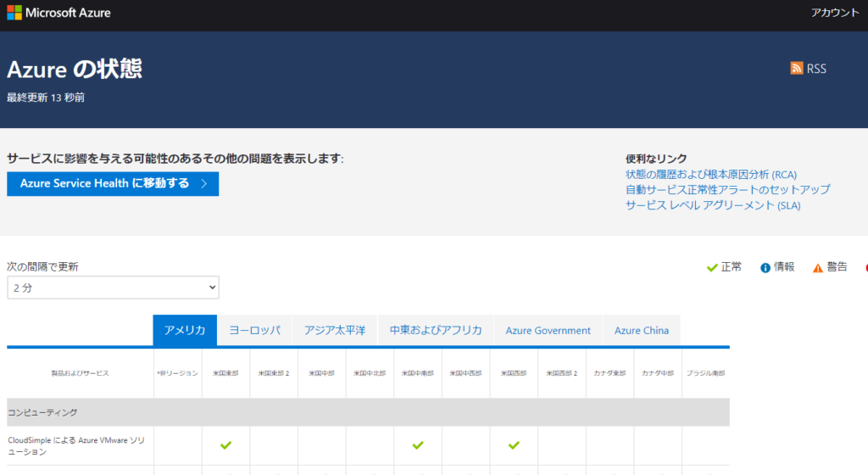Click the 警告 legend label
The height and width of the screenshot is (475, 868).
(837, 267)
